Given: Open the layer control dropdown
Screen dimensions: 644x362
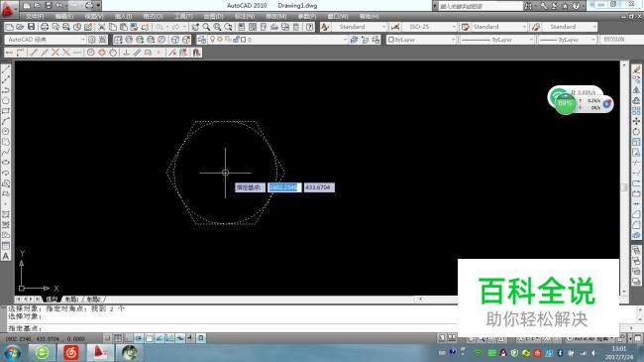Looking at the screenshot, I should pos(278,40).
